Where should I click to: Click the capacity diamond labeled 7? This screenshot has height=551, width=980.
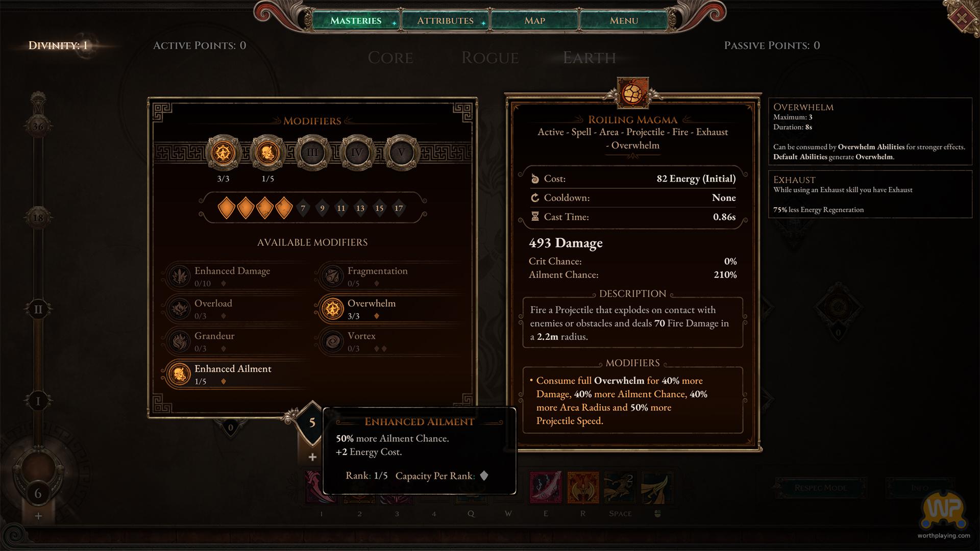pyautogui.click(x=303, y=208)
